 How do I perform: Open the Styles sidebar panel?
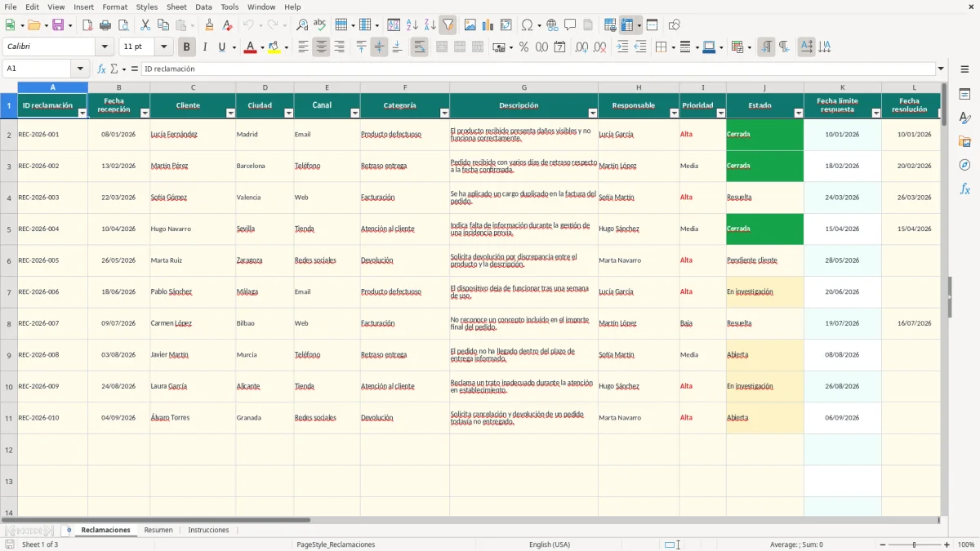tap(964, 118)
